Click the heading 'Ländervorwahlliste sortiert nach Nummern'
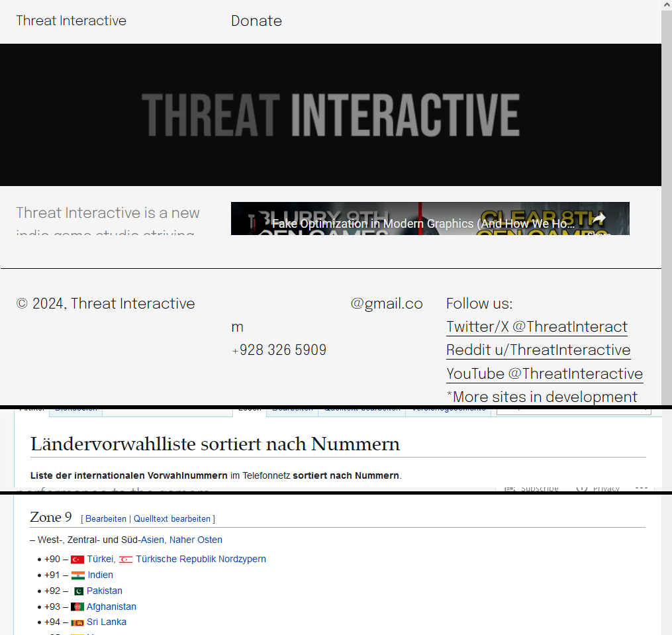Viewport: 672px width, 635px height. click(215, 444)
